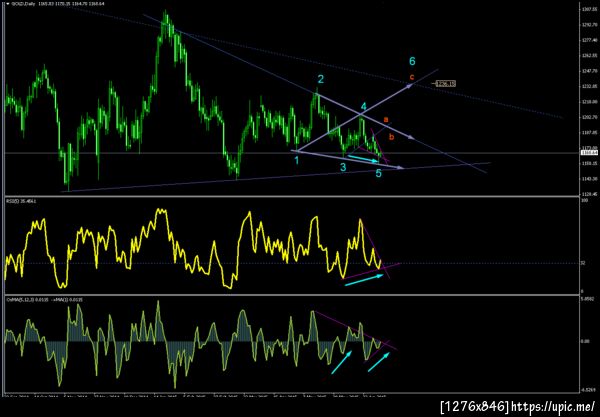Screen dimensions: 600x417
Task: Select the orange correction label b
Action: [x=391, y=137]
